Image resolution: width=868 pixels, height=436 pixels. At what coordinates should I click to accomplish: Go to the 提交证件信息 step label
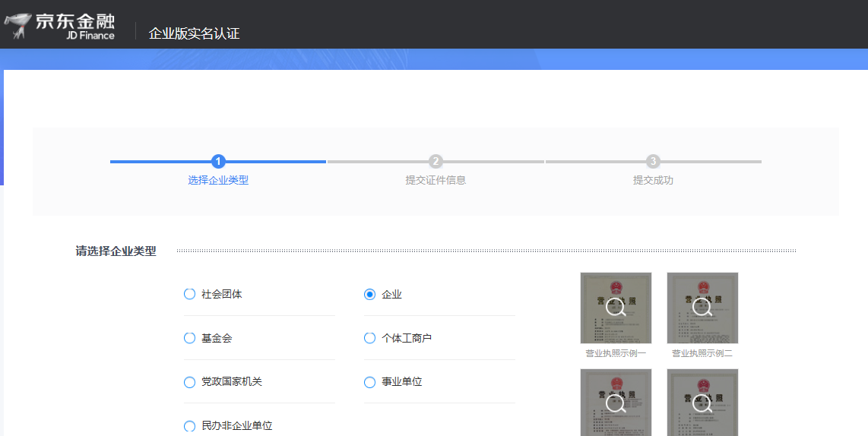pos(436,181)
